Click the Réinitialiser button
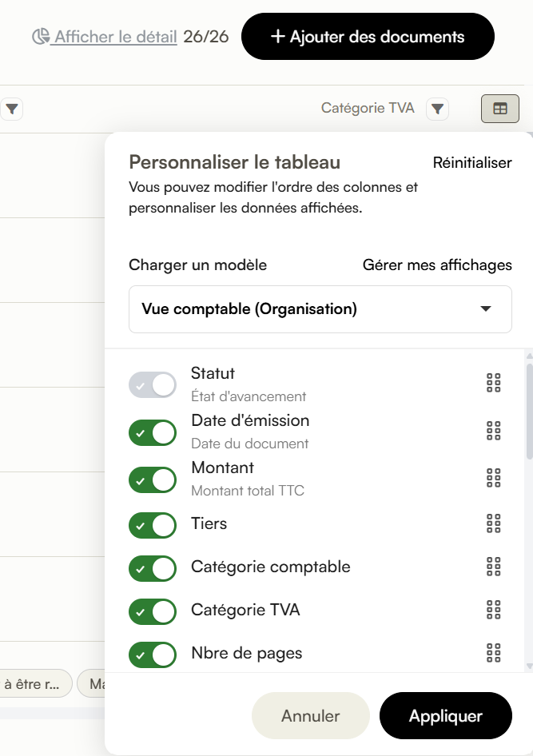 coord(472,162)
